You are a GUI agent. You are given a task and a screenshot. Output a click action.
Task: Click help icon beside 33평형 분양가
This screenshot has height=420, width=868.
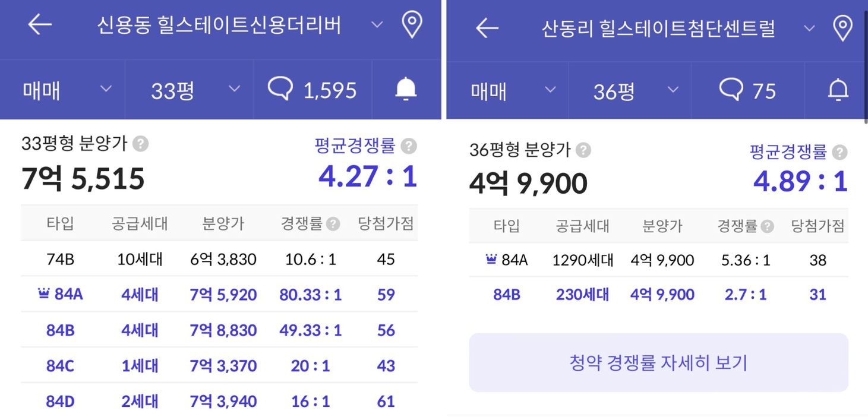tap(140, 144)
